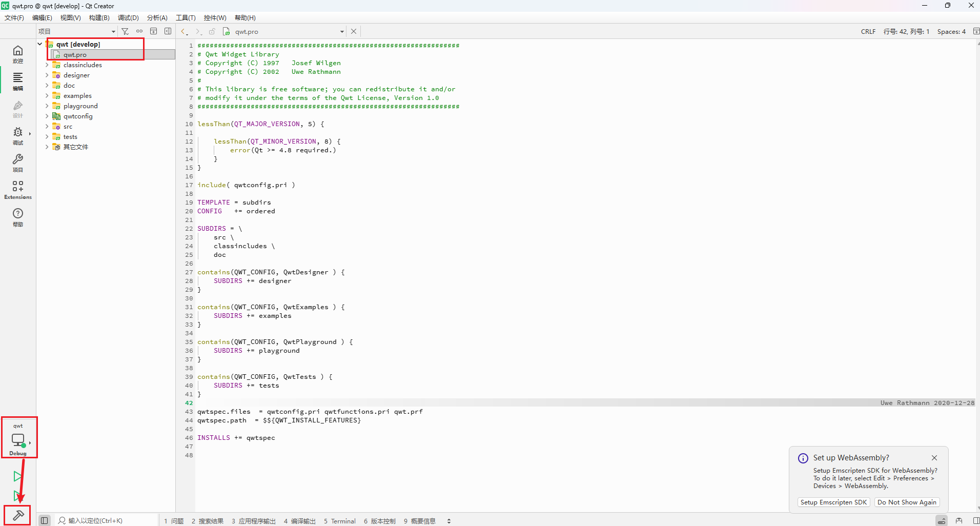This screenshot has width=980, height=526.
Task: Open the 控件(W) menu
Action: (x=215, y=18)
